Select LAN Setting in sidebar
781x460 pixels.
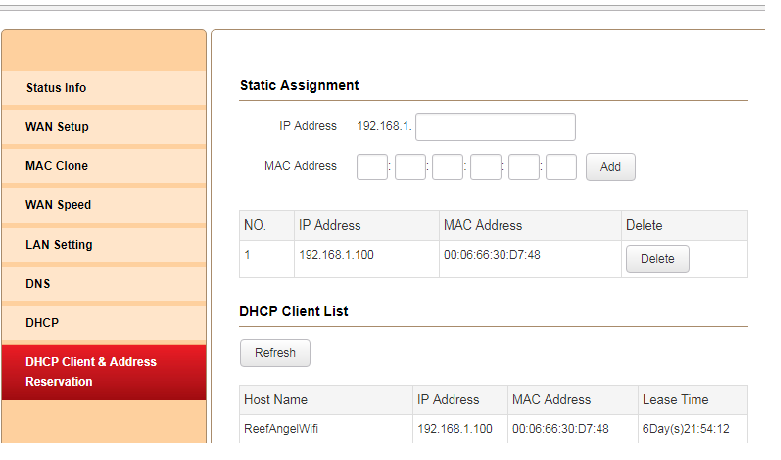[104, 245]
